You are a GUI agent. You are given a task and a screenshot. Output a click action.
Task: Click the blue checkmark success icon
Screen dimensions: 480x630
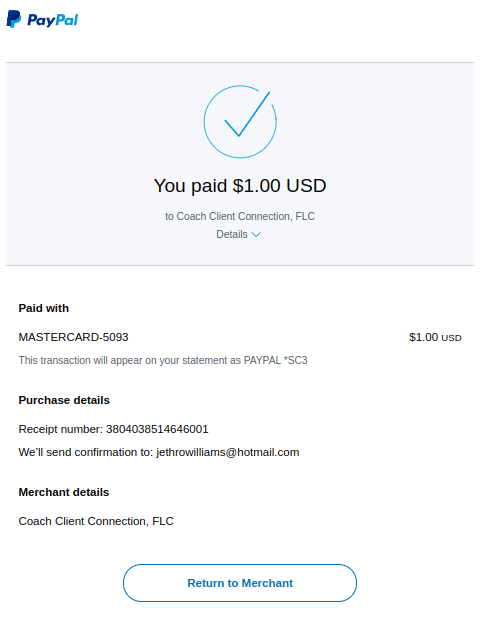247,115
